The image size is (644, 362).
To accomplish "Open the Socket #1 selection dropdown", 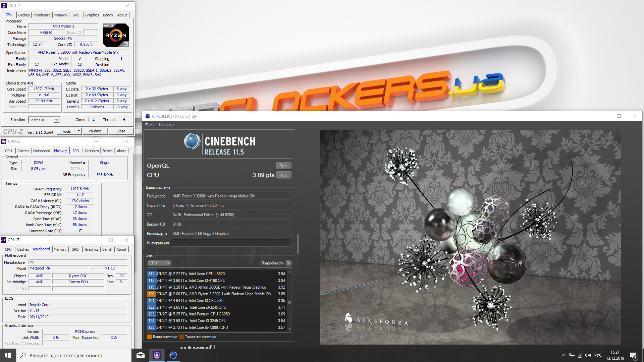I will point(44,120).
